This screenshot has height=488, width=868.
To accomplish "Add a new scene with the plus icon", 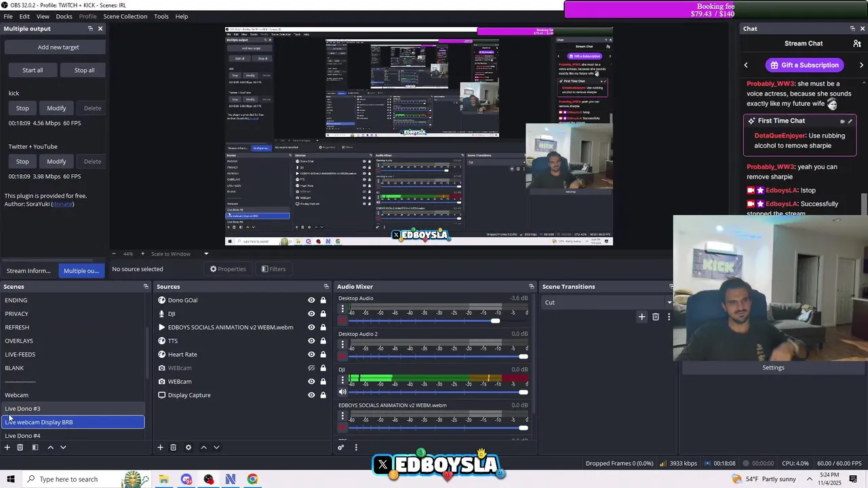I will [x=7, y=447].
